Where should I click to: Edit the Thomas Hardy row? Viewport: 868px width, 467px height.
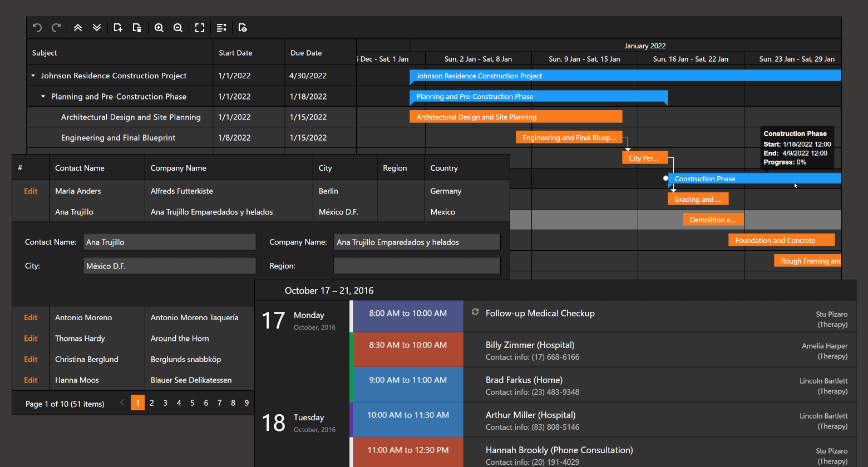pos(31,338)
